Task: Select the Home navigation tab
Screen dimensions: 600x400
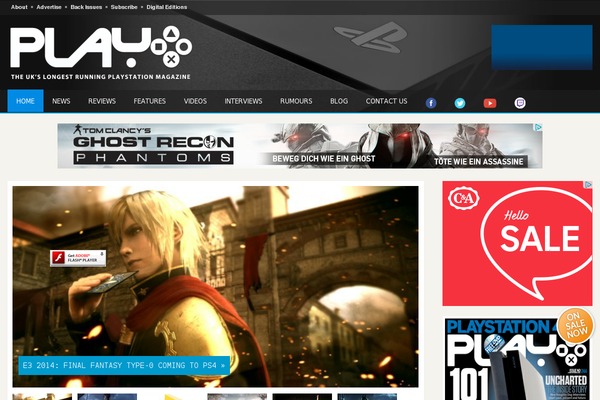Action: pyautogui.click(x=25, y=101)
